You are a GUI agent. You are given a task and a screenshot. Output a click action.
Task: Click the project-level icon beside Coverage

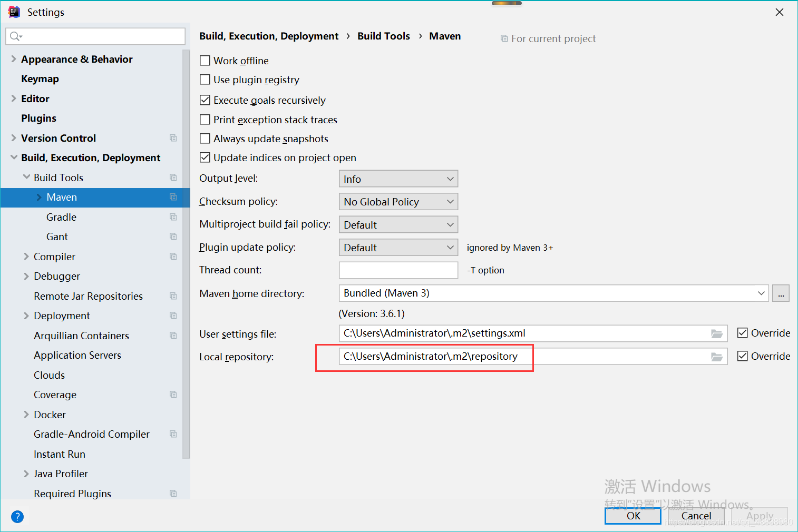coord(173,395)
